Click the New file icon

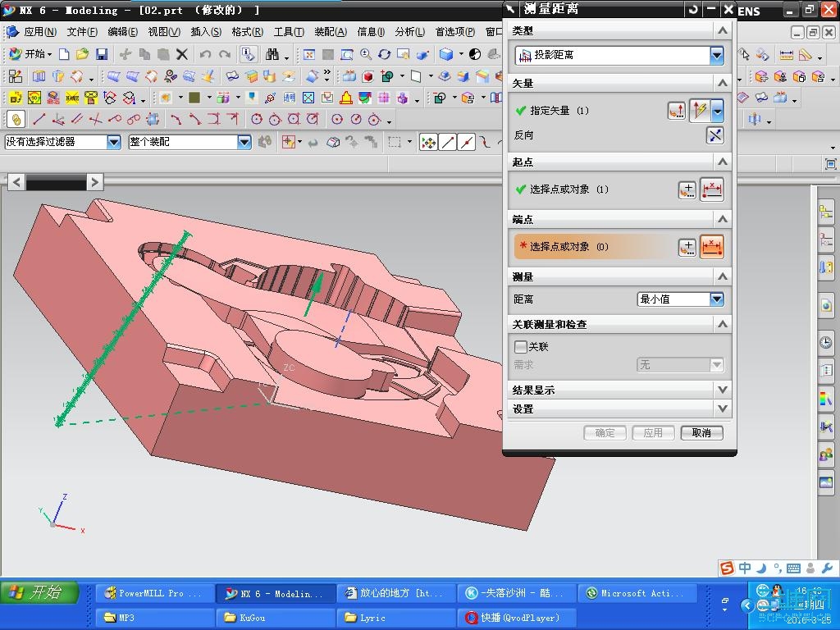[x=64, y=54]
